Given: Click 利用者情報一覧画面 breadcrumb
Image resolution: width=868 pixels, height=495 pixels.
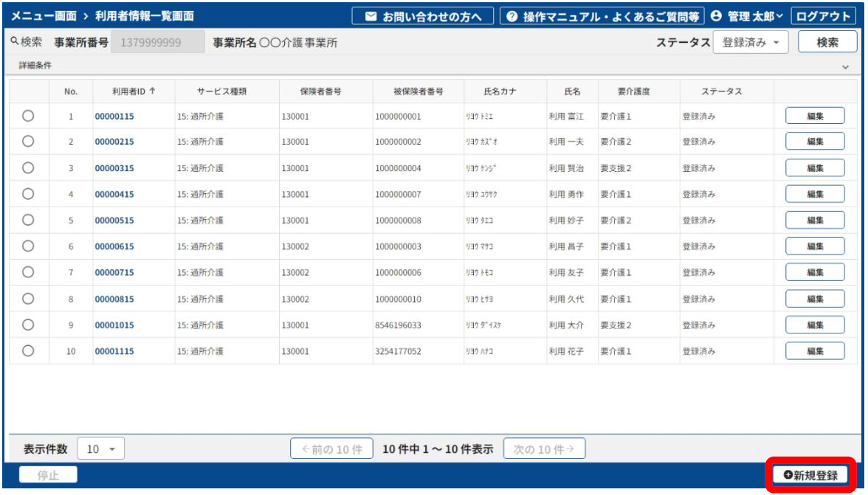Looking at the screenshot, I should 145,16.
